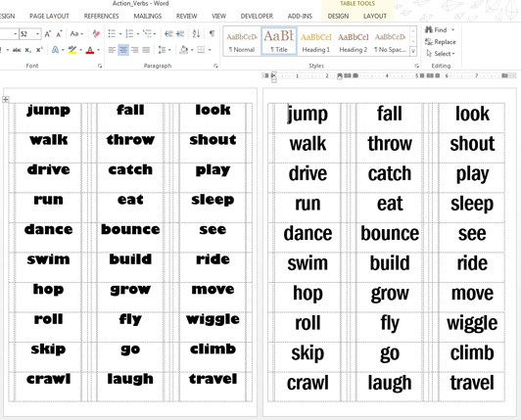The width and height of the screenshot is (521, 420).
Task: Apply table borders
Action: coord(201,50)
